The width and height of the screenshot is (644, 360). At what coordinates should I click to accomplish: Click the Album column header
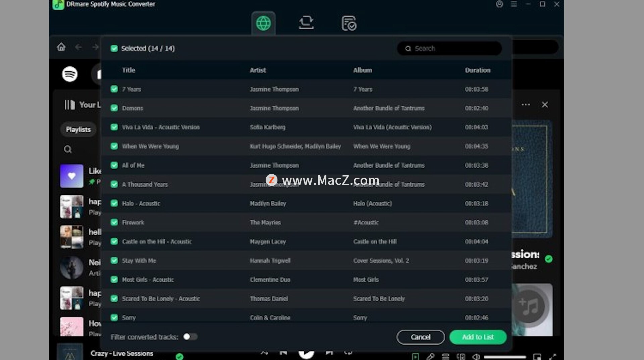pos(362,70)
